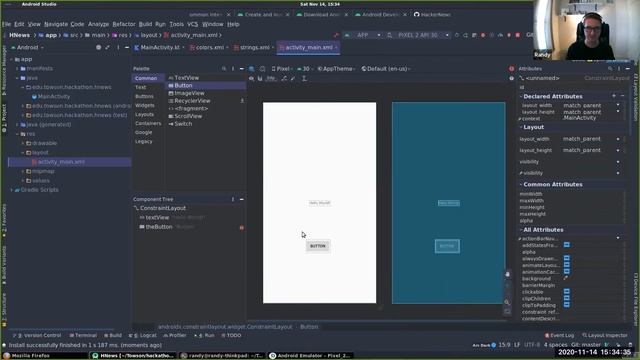Toggle animationCache checkbox

tap(567, 271)
